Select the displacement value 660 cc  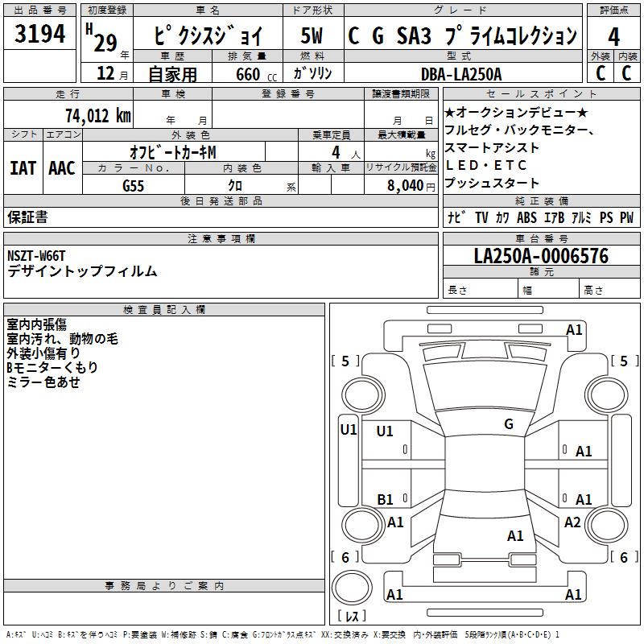click(256, 74)
